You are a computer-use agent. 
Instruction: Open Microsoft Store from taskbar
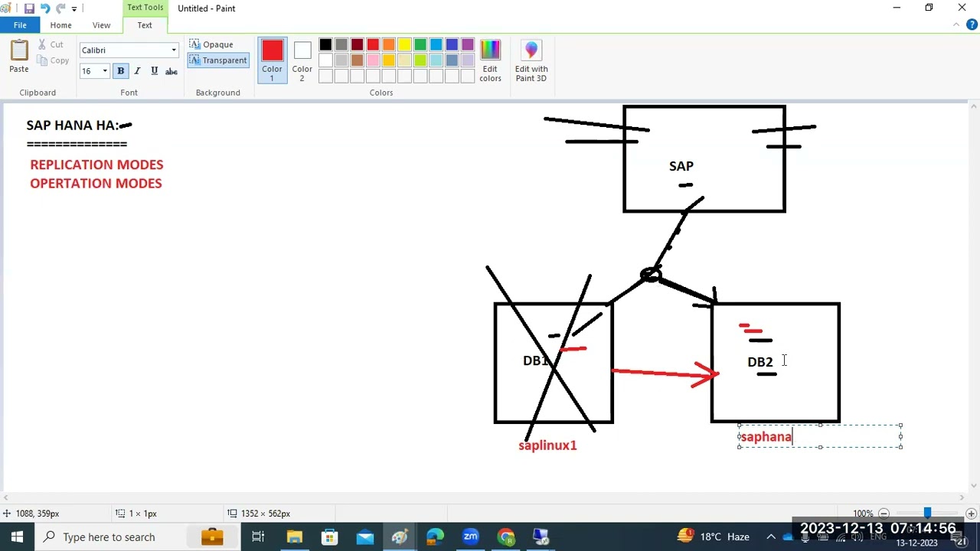(x=329, y=537)
